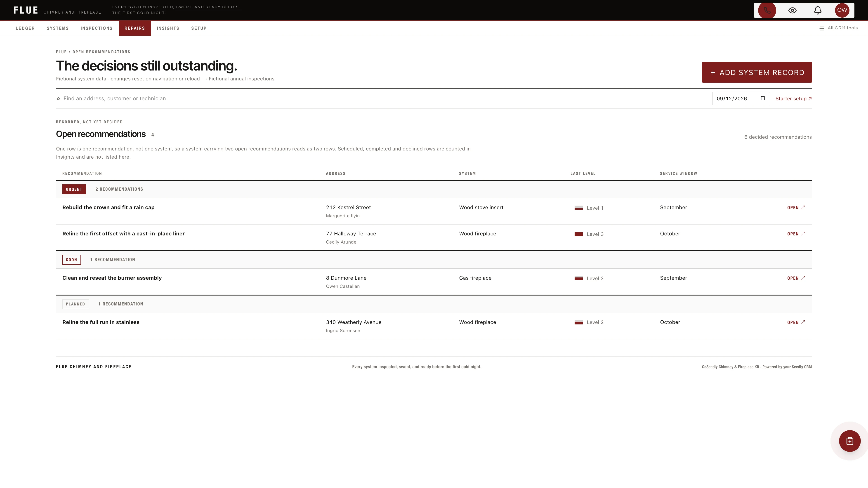Click the Planned group badge
The height and width of the screenshot is (488, 868).
75,304
